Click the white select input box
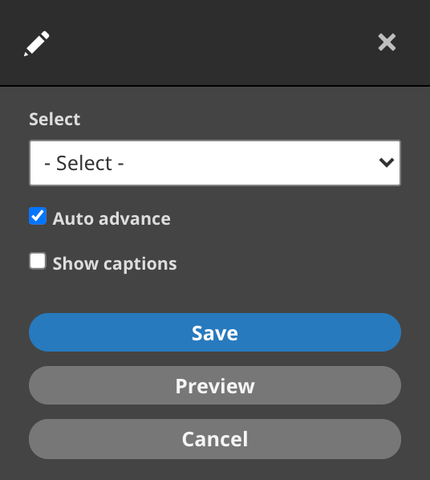Viewport: 430px width, 480px height. pos(215,163)
